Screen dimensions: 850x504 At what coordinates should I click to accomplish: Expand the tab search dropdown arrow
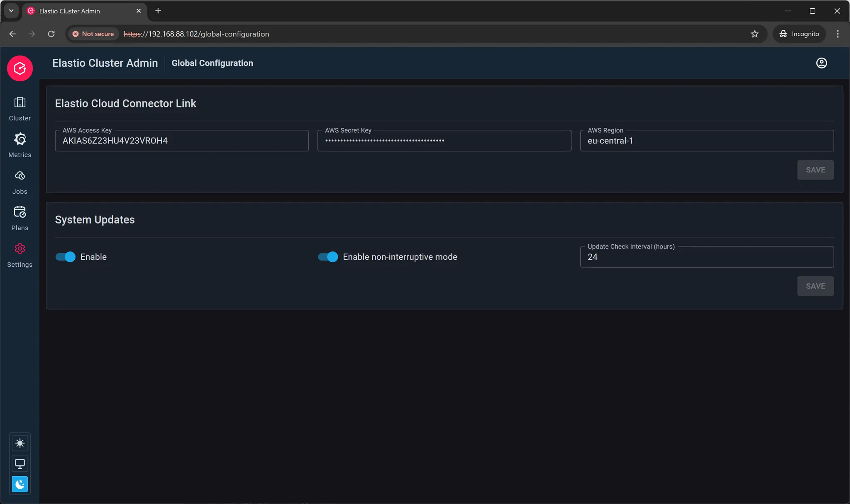11,11
